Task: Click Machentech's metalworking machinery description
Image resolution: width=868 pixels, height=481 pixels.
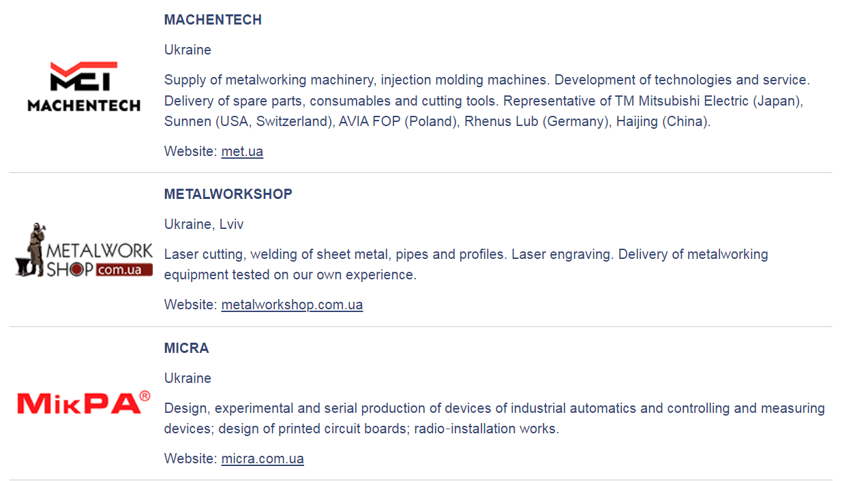Action: (x=486, y=101)
